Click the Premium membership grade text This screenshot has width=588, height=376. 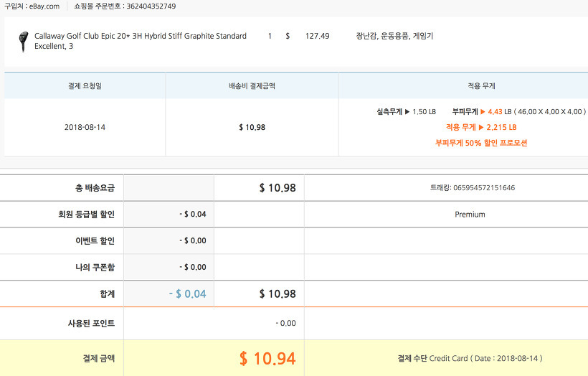[470, 214]
